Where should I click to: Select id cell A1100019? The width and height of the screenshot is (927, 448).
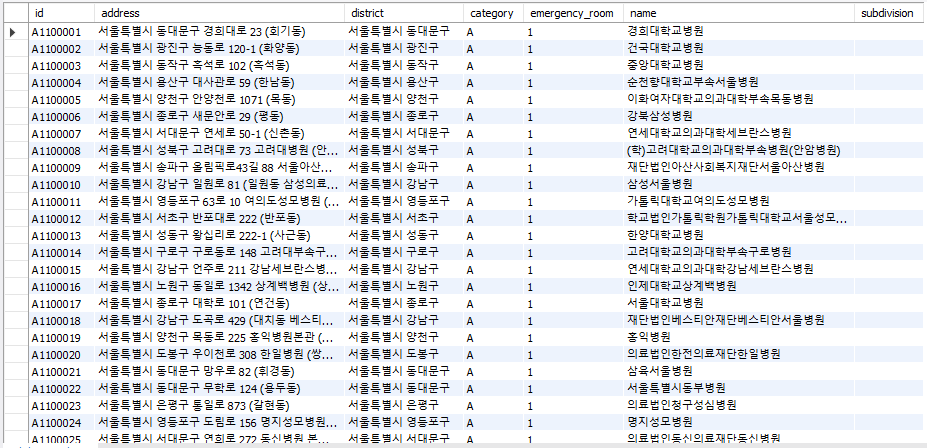(60, 338)
